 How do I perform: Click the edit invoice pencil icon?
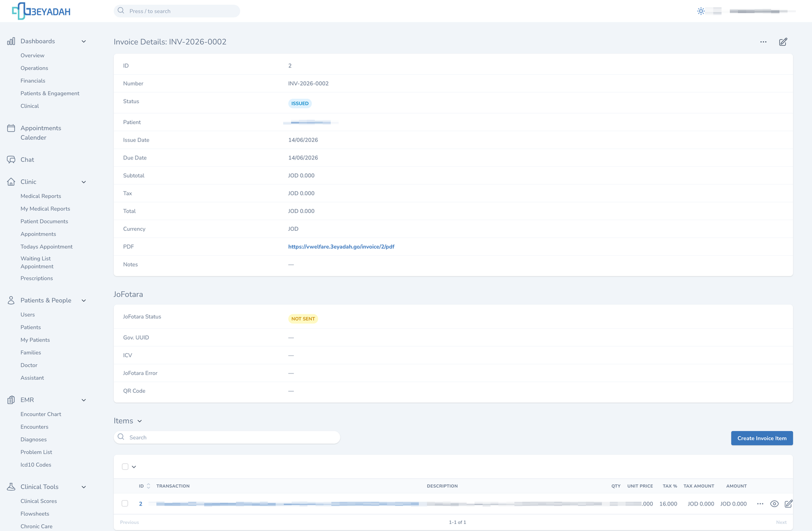(x=783, y=42)
